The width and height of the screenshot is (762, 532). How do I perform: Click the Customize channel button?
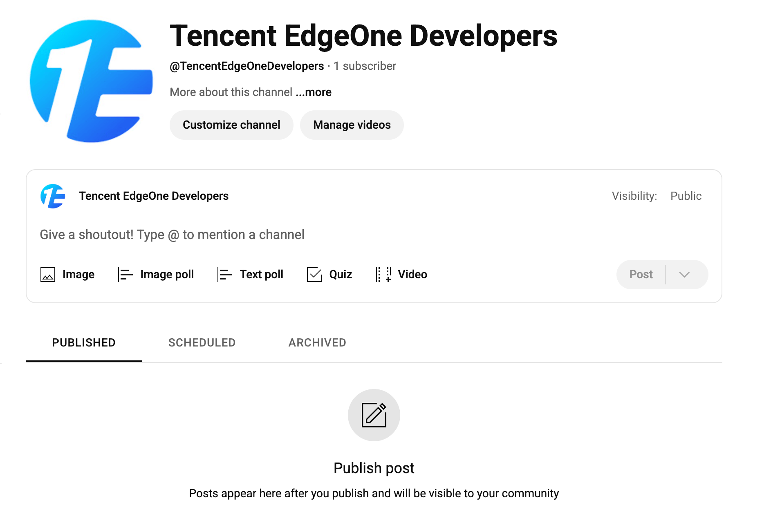point(231,125)
